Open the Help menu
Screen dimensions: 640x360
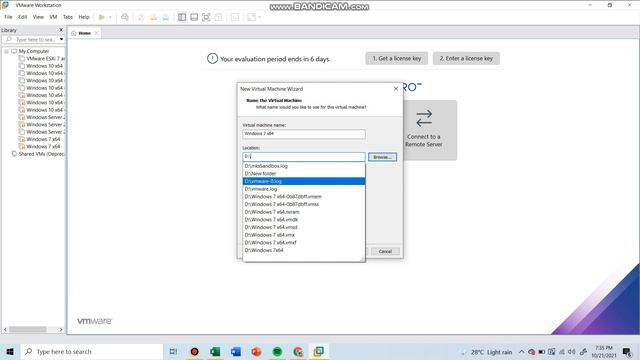pos(84,17)
